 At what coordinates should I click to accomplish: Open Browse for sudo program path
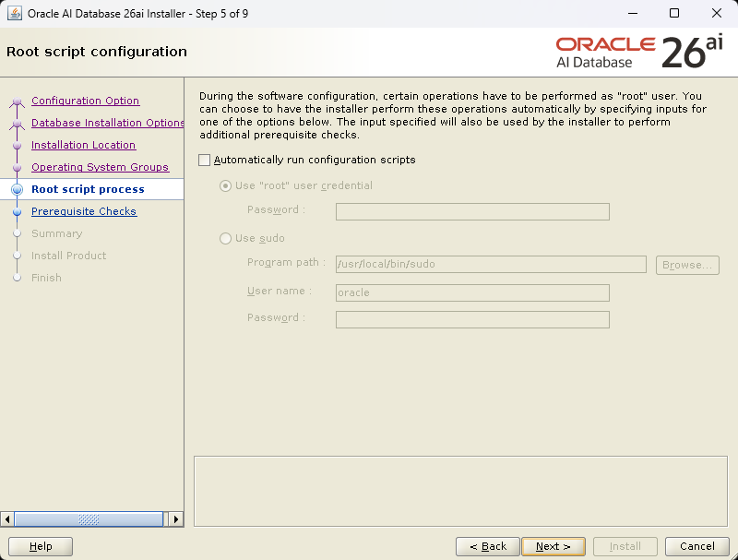click(687, 265)
